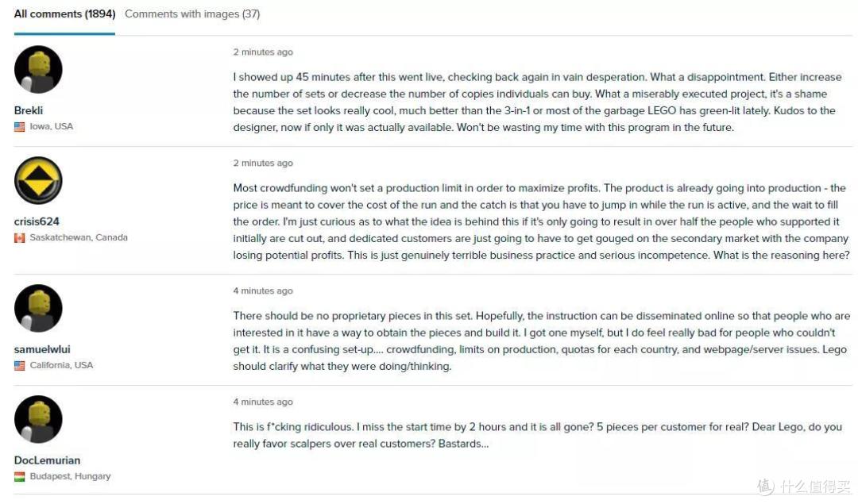Viewport: 858px width, 504px height.
Task: Go to DocLemurian's profile link
Action: (x=47, y=460)
